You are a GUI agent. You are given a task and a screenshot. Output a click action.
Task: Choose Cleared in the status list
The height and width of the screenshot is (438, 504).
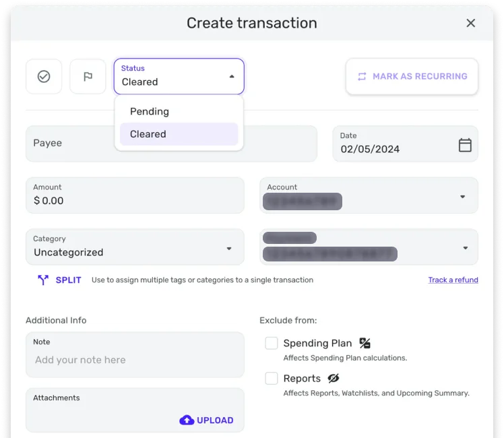click(x=148, y=134)
